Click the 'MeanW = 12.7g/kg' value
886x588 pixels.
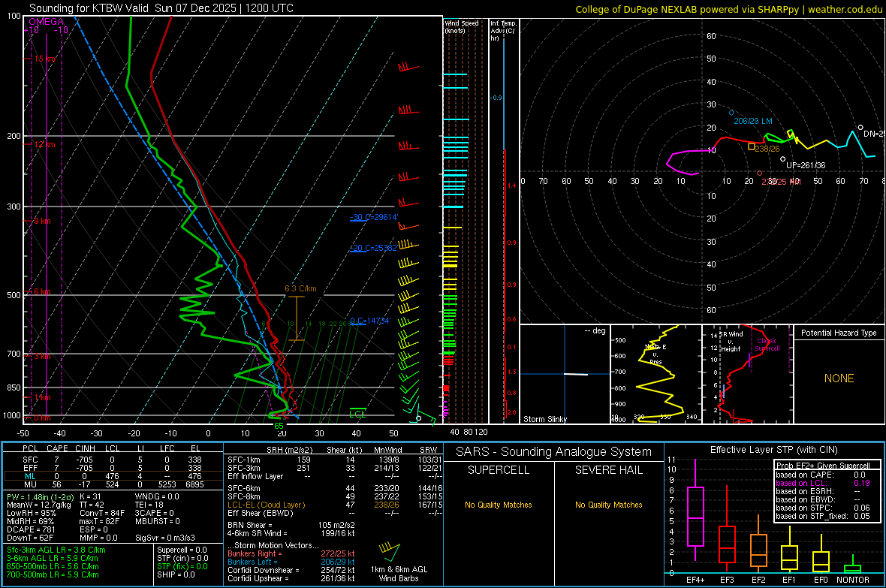point(38,505)
